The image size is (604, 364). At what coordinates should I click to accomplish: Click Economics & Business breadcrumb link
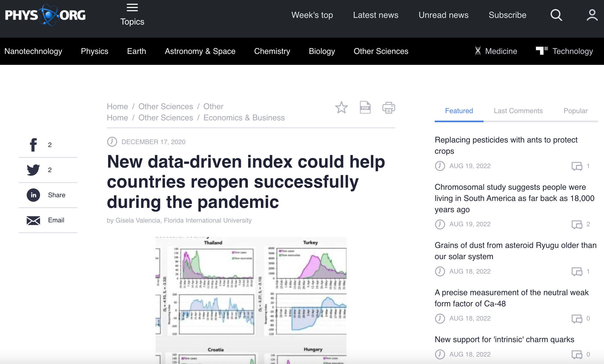[244, 118]
